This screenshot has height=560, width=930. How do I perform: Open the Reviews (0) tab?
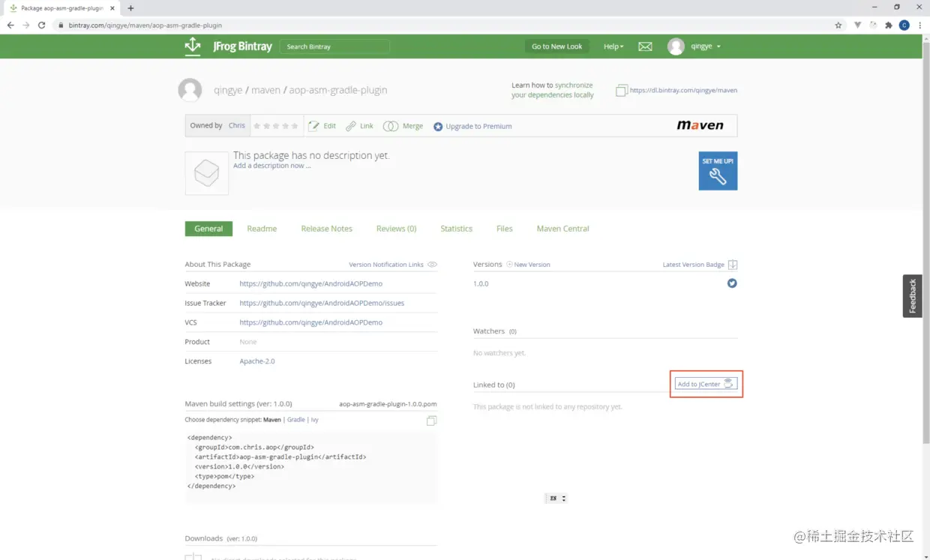pos(396,229)
